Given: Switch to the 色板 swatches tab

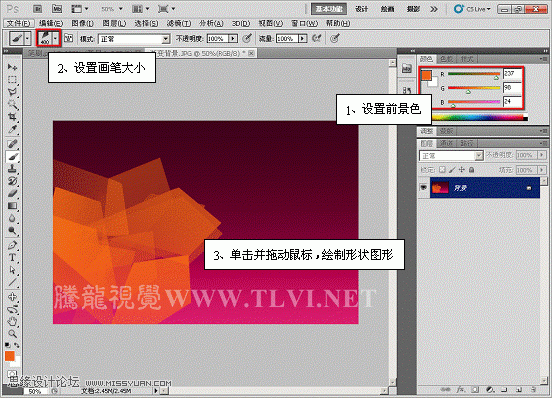Looking at the screenshot, I should click(446, 59).
